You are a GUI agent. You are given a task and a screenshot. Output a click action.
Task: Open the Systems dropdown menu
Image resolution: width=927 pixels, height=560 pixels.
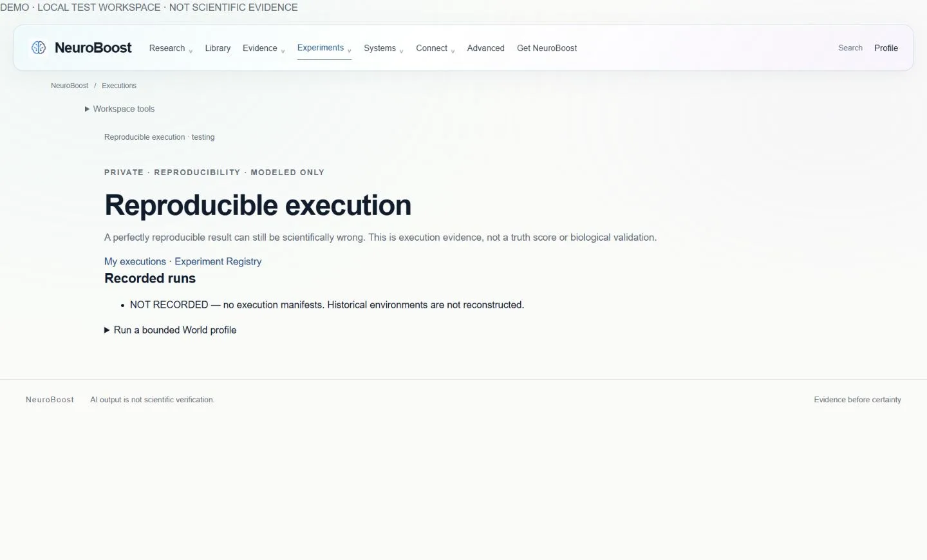coord(384,48)
